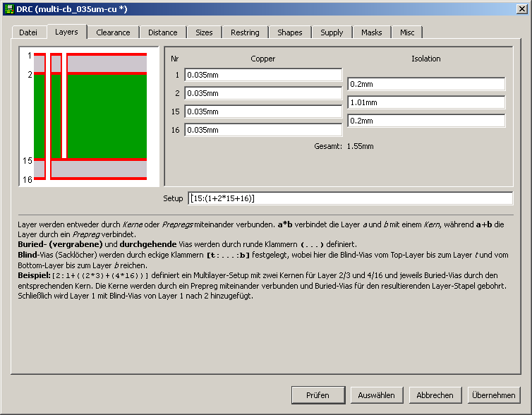The height and width of the screenshot is (415, 532).
Task: Edit copper thickness for layer 16
Action: 263,130
